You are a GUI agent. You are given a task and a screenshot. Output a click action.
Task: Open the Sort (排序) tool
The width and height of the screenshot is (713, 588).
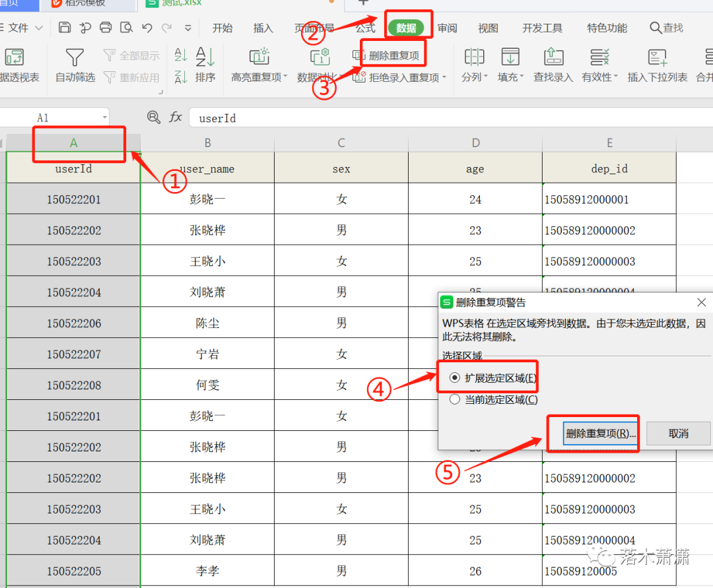(205, 65)
